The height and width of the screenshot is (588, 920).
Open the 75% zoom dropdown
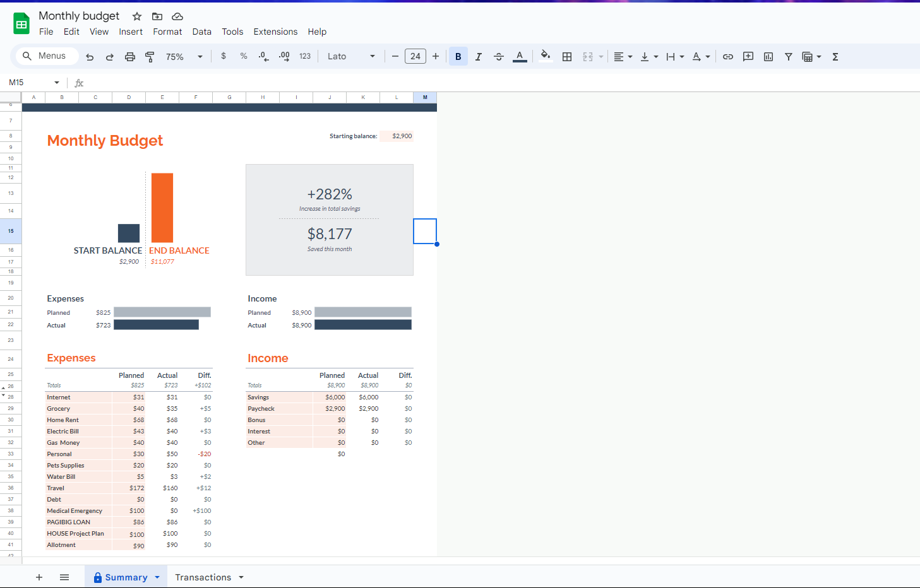(x=184, y=57)
